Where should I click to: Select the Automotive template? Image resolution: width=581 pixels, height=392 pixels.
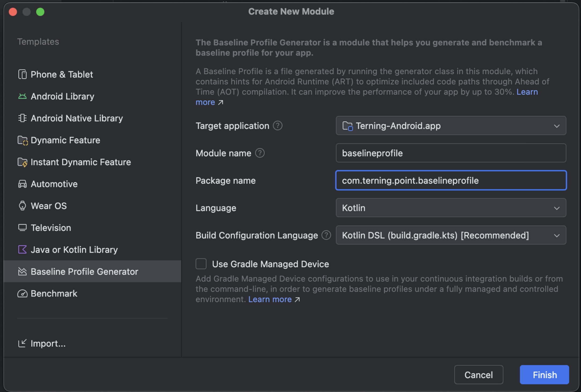coord(54,184)
